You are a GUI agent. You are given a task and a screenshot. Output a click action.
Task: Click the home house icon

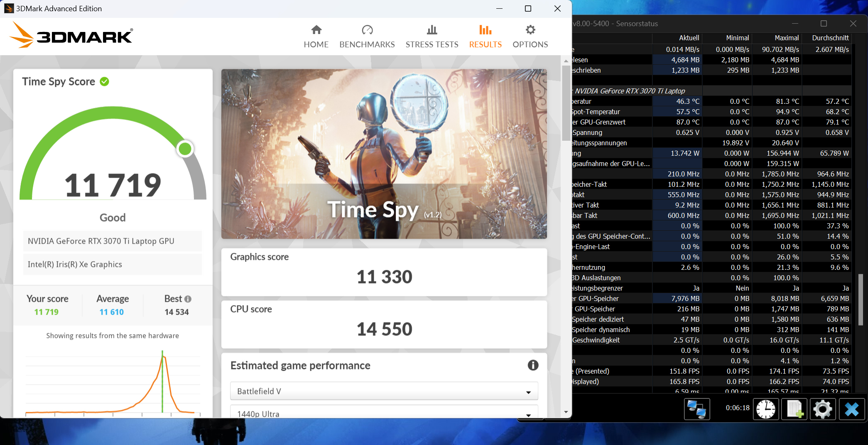tap(316, 30)
